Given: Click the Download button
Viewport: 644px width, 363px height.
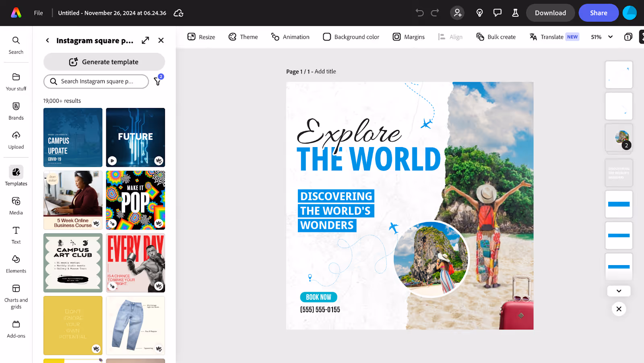Looking at the screenshot, I should [550, 13].
